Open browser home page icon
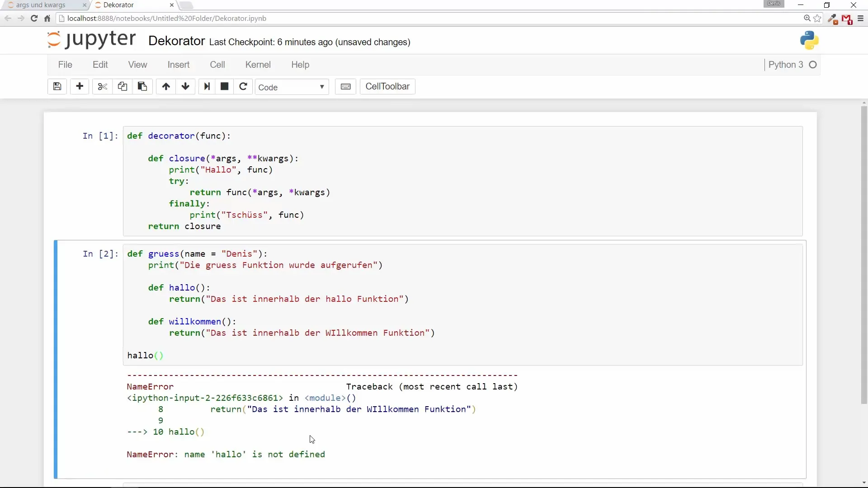The width and height of the screenshot is (868, 488). pos(47,19)
